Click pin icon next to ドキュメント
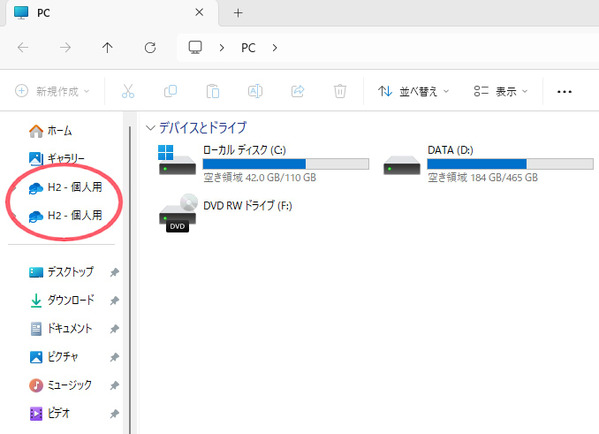This screenshot has width=599, height=434. pyautogui.click(x=114, y=329)
